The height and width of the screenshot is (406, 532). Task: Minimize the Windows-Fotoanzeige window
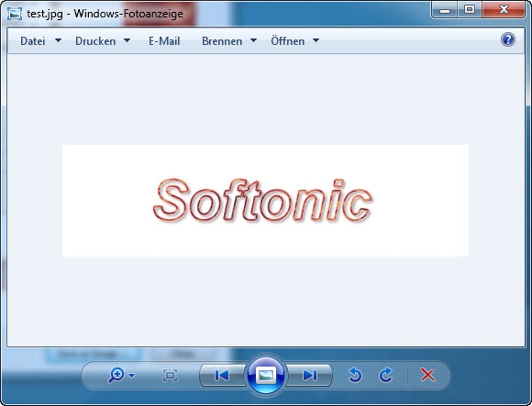pyautogui.click(x=445, y=10)
